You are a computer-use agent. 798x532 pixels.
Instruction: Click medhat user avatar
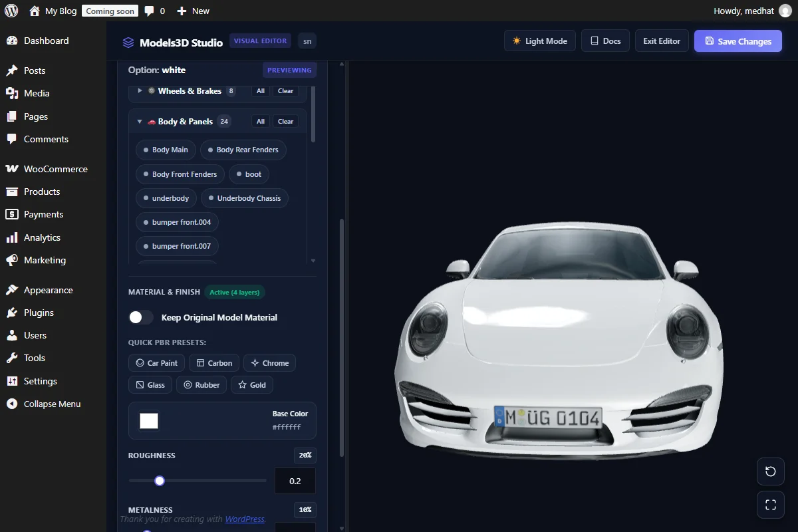[785, 11]
